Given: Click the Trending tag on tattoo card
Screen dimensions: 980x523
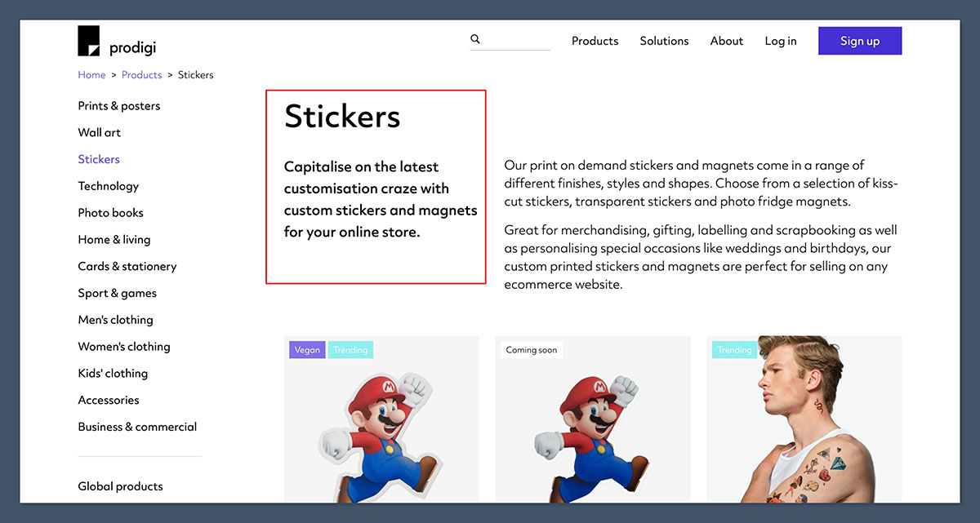Looking at the screenshot, I should (x=734, y=350).
